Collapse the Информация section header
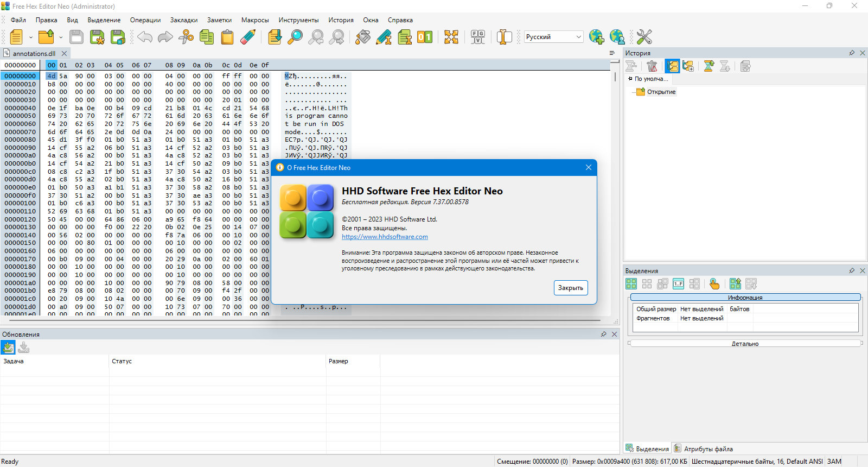 coord(745,297)
